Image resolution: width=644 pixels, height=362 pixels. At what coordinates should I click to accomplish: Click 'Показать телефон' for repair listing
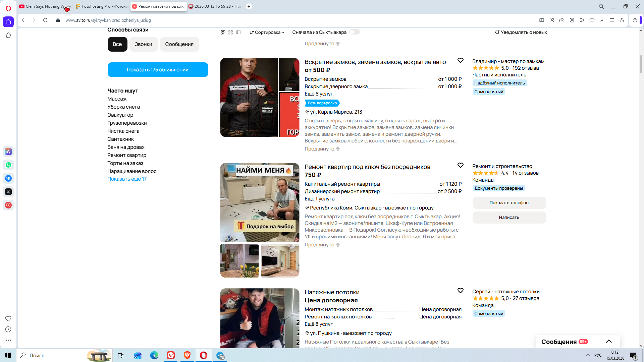coord(509,203)
